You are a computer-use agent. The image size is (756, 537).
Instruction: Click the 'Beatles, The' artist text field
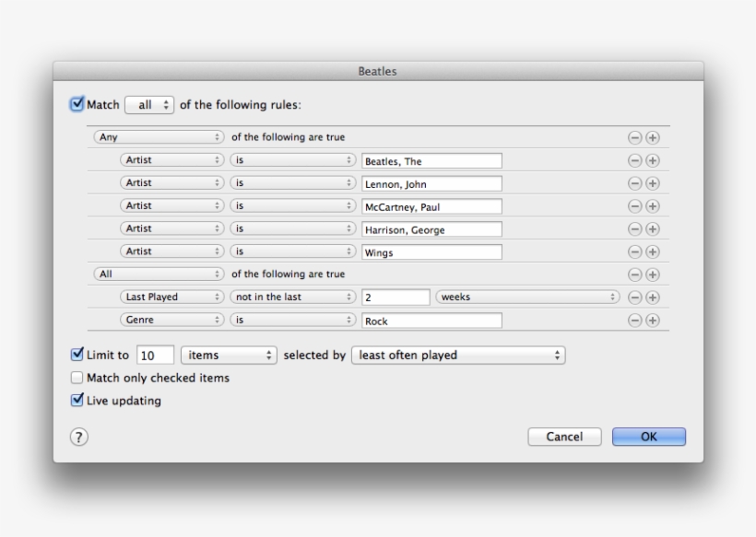click(432, 161)
